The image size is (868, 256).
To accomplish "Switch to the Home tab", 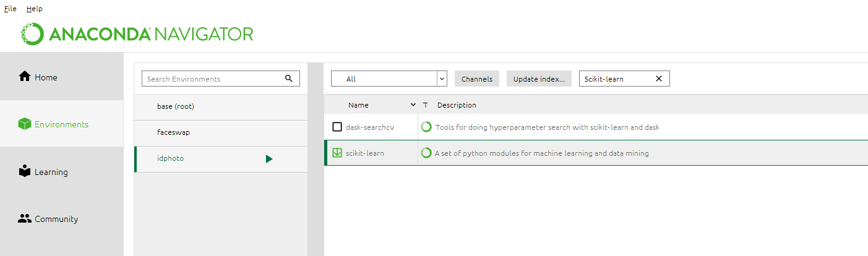I will tap(62, 77).
